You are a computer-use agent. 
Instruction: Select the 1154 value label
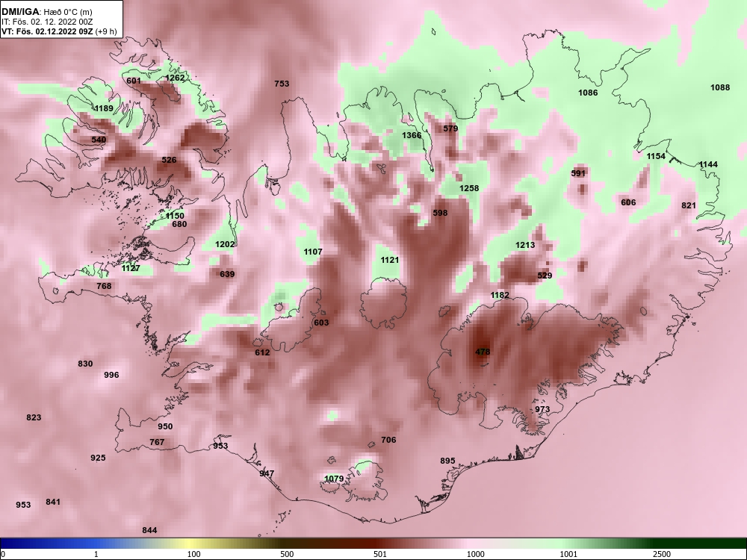656,156
